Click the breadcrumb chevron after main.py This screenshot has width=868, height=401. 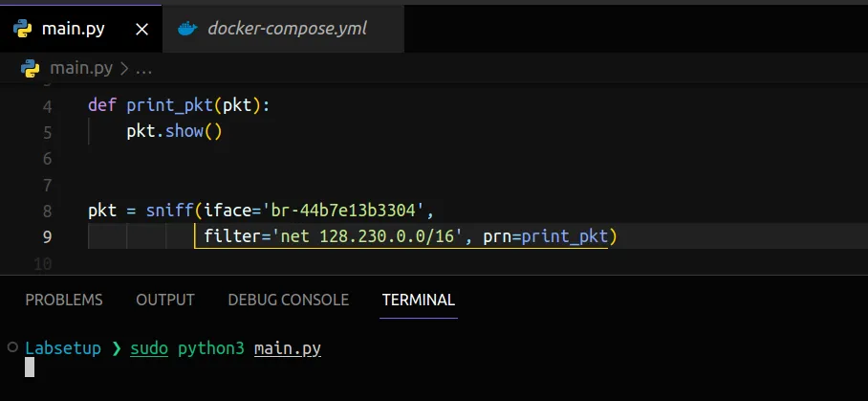click(x=123, y=69)
